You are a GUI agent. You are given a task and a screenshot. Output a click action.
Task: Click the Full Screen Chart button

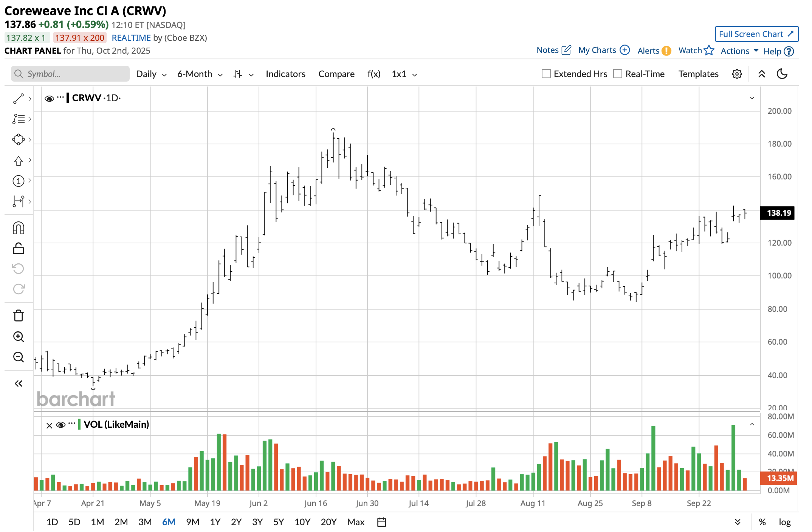click(756, 34)
